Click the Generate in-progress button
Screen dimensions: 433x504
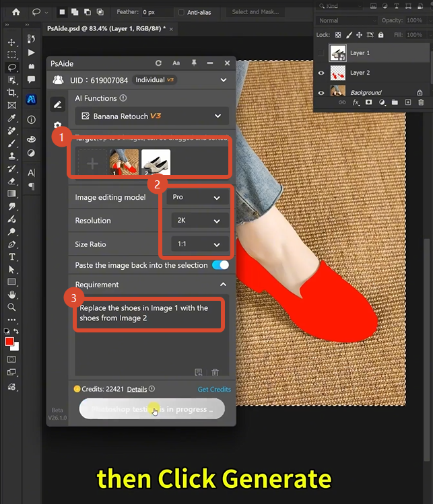coord(152,409)
